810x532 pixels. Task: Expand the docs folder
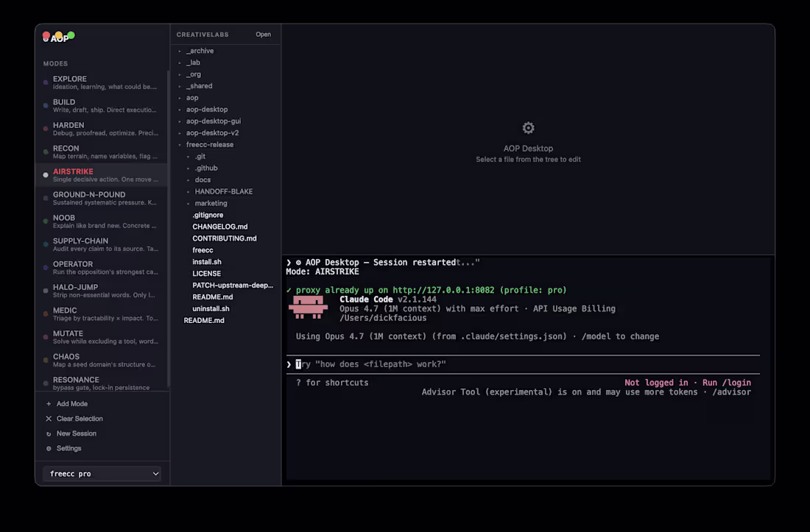226,180
